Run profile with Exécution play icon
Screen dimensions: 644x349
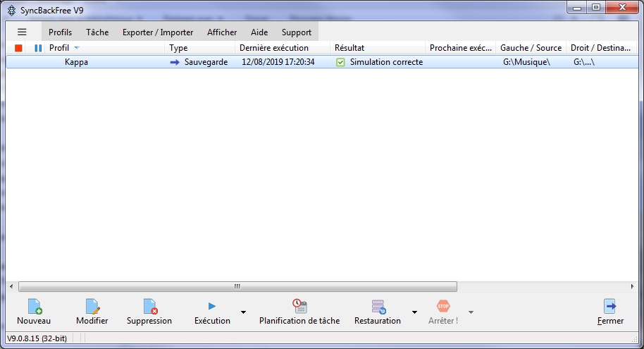coord(212,306)
